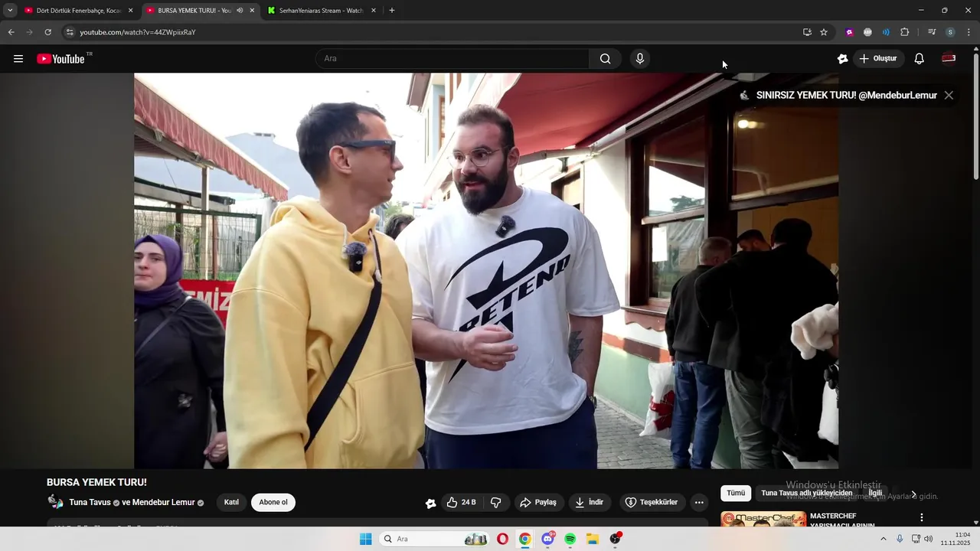The width and height of the screenshot is (980, 551).
Task: Open the YouTube notifications bell
Action: click(x=920, y=59)
